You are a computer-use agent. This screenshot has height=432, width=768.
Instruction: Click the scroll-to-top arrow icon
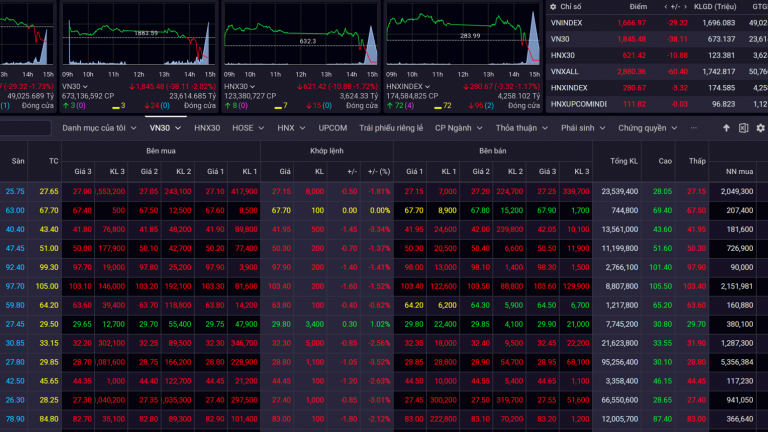(726, 128)
